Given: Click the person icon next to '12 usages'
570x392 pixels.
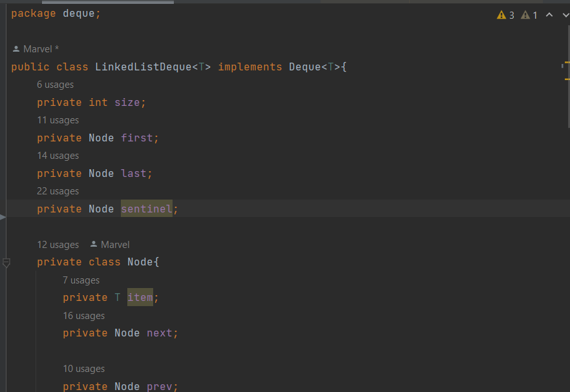Looking at the screenshot, I should (94, 245).
